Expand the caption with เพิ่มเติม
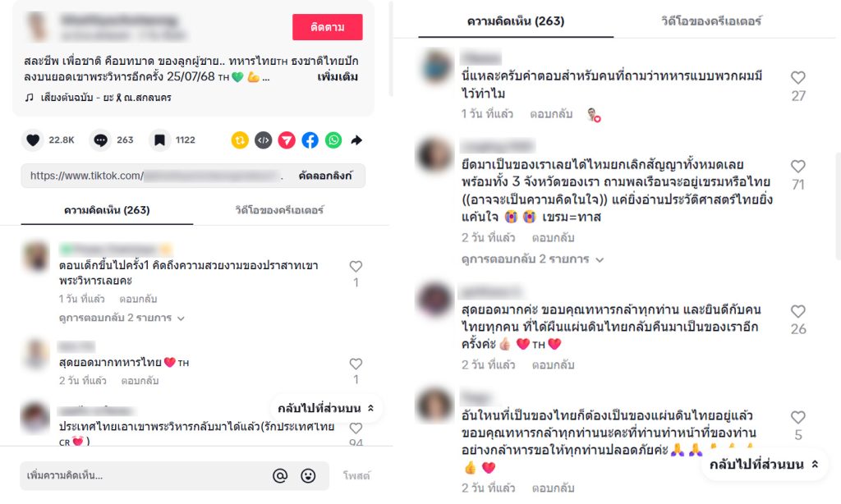 pyautogui.click(x=338, y=76)
